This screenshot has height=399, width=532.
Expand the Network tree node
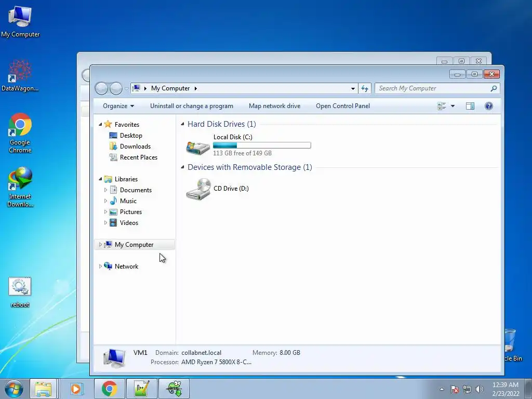coord(100,267)
